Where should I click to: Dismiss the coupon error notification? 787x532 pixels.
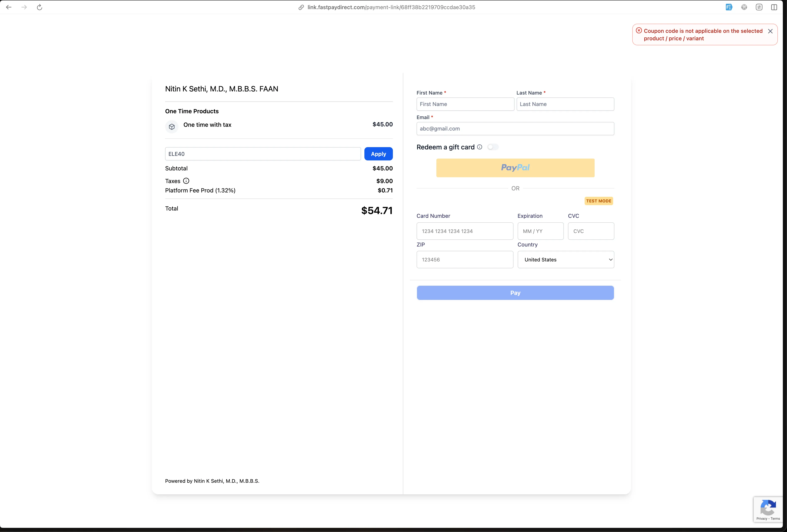pyautogui.click(x=770, y=31)
